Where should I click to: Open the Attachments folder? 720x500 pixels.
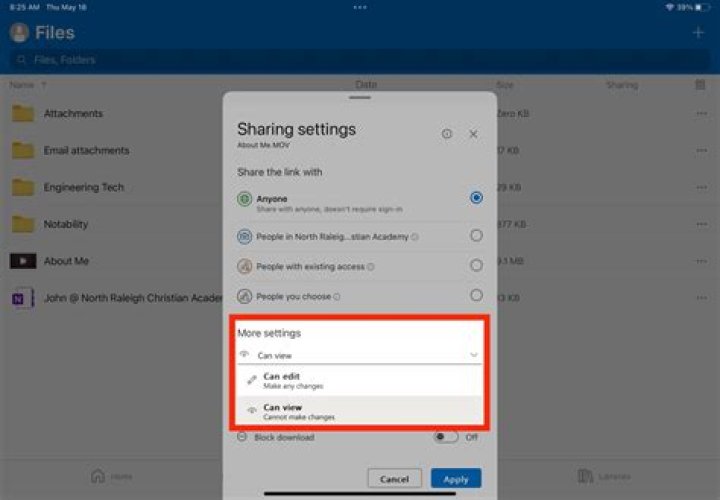tap(23, 113)
